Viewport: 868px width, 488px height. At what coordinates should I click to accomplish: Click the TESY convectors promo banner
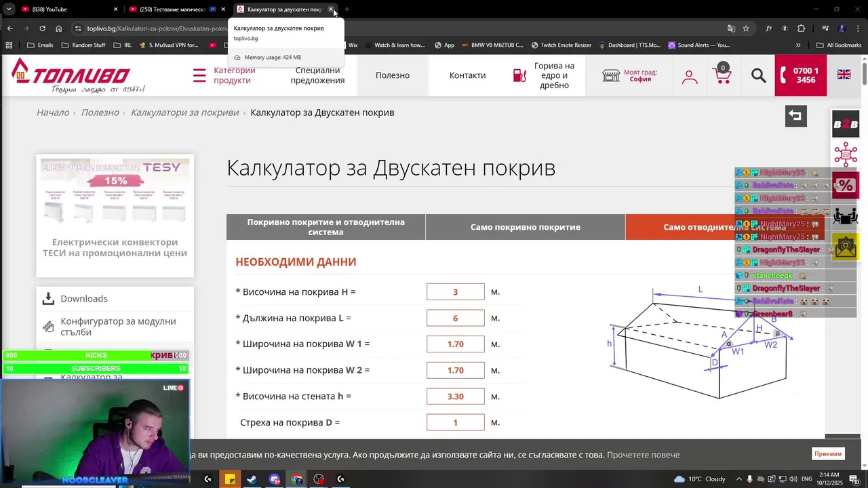pos(115,216)
